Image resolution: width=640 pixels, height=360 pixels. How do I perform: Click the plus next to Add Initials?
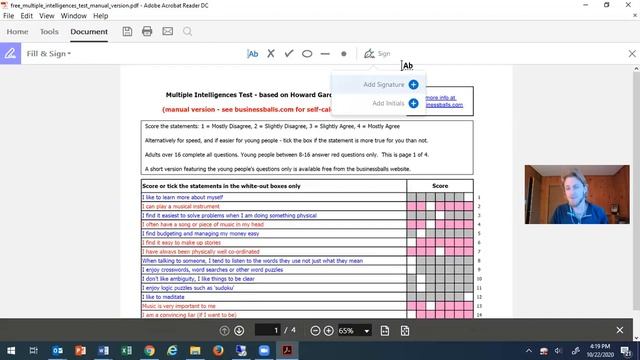click(413, 103)
